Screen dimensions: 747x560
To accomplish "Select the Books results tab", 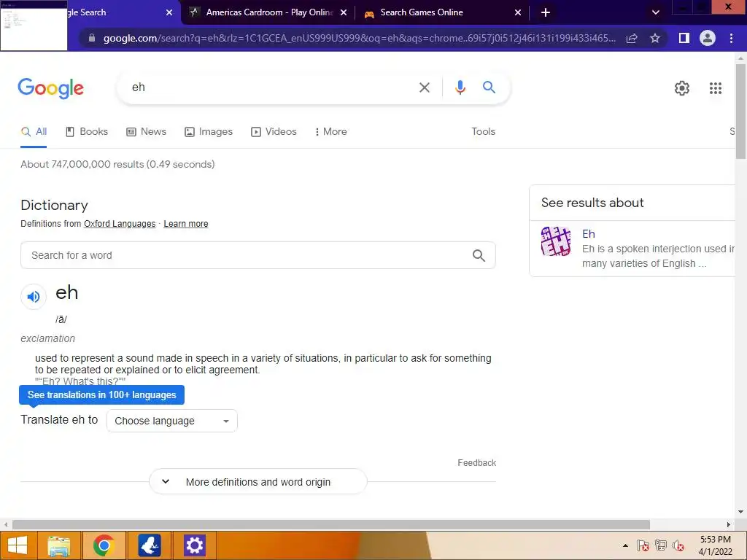I will coord(87,132).
